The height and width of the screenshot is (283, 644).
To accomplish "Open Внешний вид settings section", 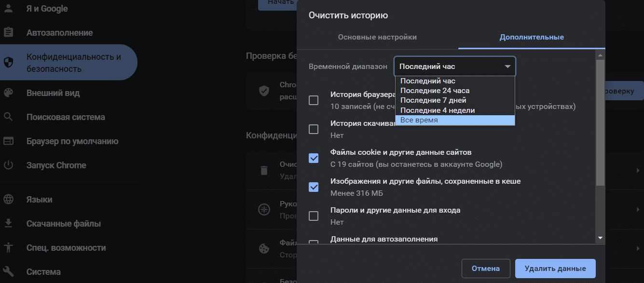I will pyautogui.click(x=53, y=93).
